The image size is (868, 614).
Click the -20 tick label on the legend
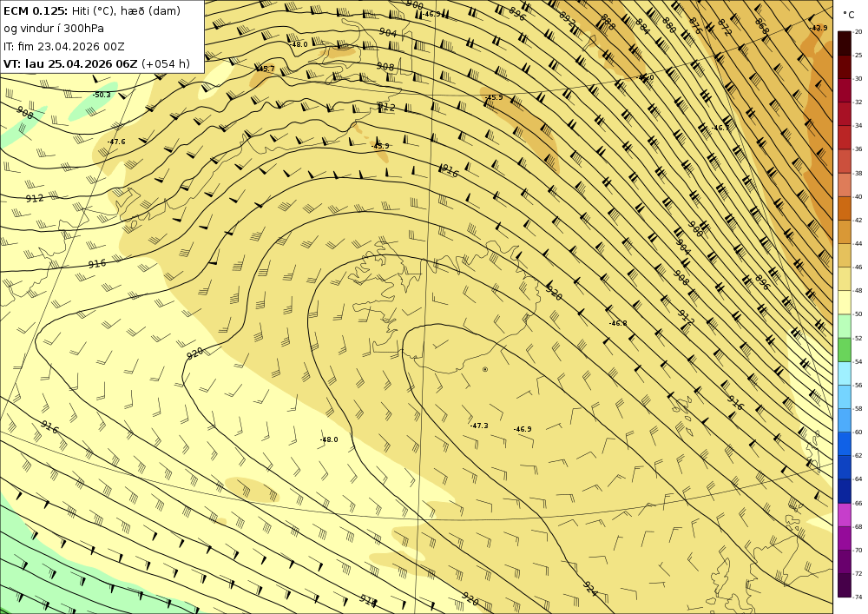pos(858,31)
